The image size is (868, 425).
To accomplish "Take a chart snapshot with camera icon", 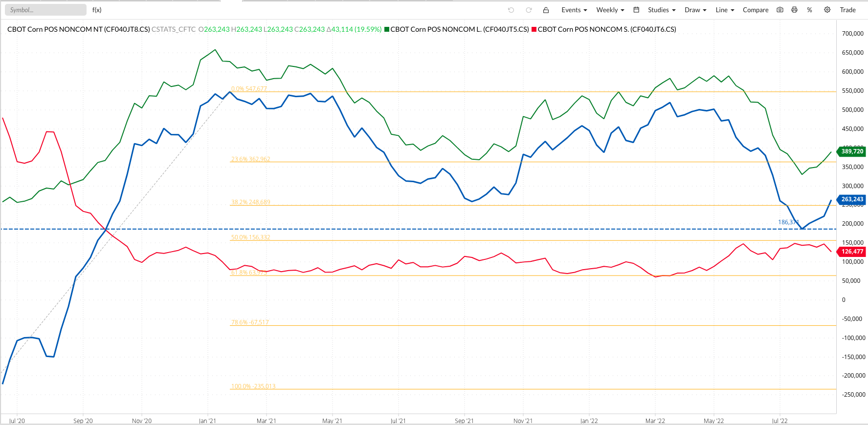I will [x=780, y=10].
